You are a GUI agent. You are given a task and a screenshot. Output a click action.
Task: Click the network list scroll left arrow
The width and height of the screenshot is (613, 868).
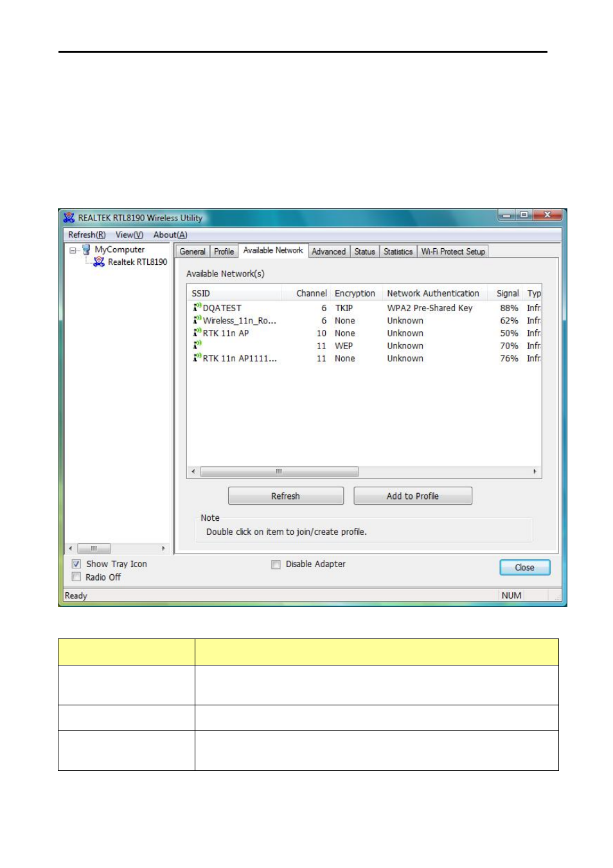193,471
